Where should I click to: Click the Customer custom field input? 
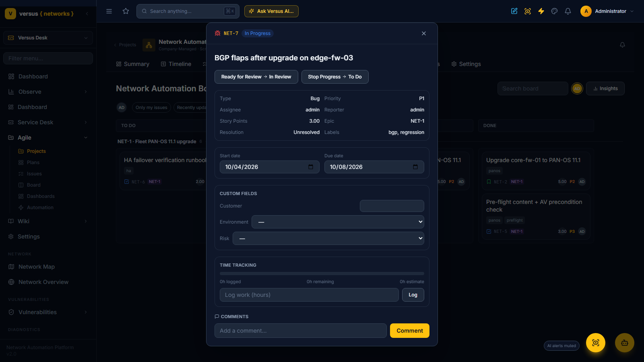pos(392,206)
